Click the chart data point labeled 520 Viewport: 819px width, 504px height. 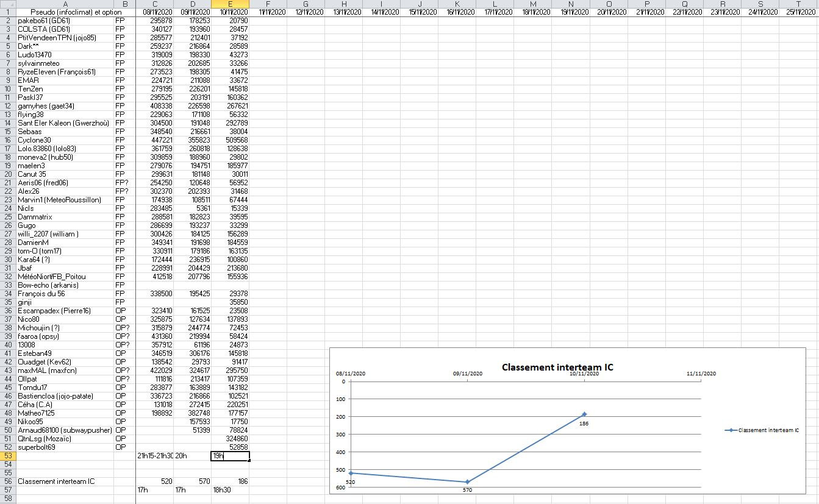[351, 473]
